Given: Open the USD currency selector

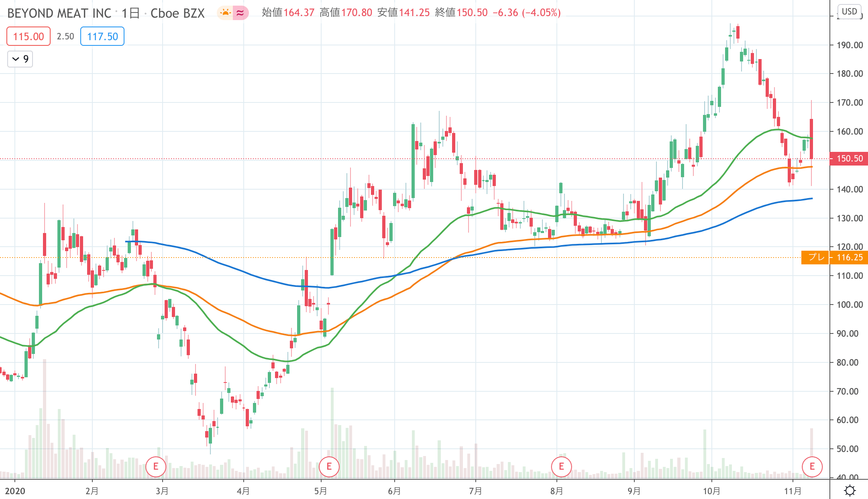Looking at the screenshot, I should pos(850,11).
